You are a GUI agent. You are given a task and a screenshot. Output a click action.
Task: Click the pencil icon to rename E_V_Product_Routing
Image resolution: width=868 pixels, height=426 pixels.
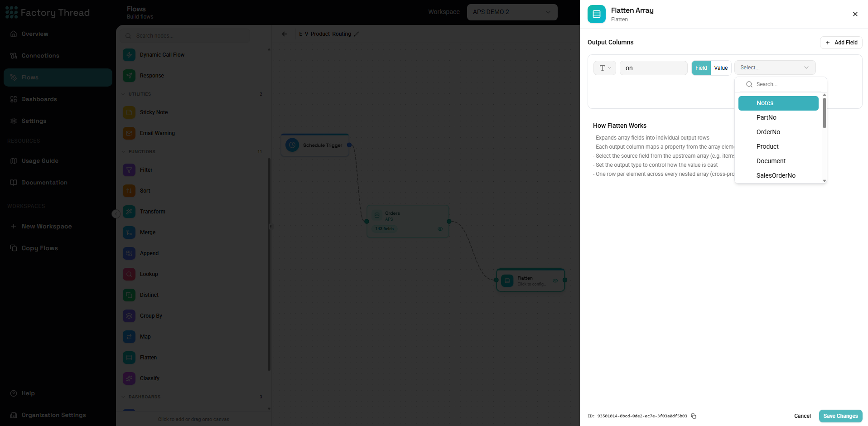click(357, 34)
